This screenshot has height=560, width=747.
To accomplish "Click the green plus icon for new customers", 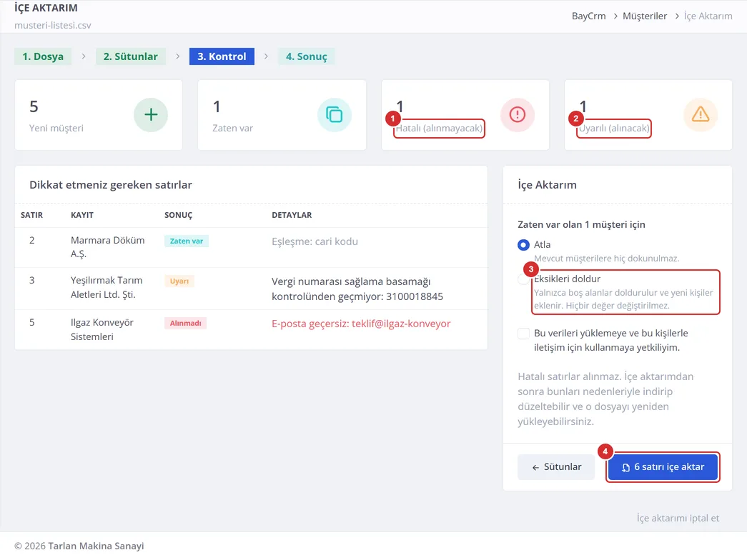I will point(151,115).
